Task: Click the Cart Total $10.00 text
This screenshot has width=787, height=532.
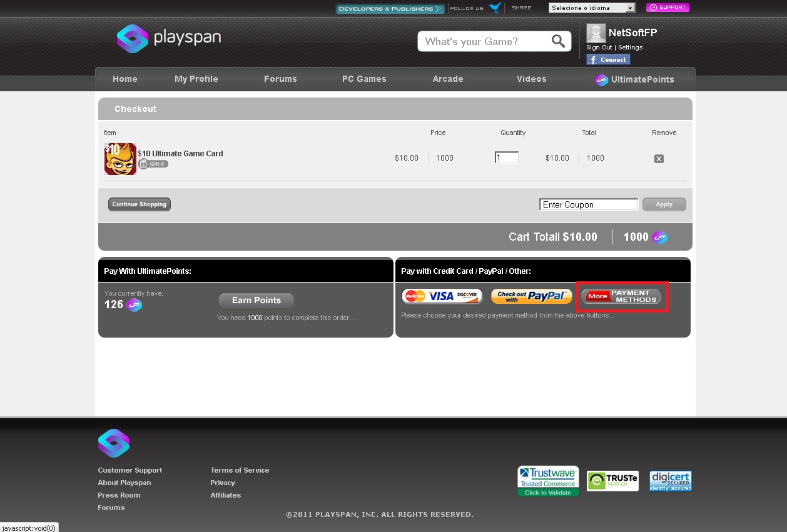Action: 553,237
